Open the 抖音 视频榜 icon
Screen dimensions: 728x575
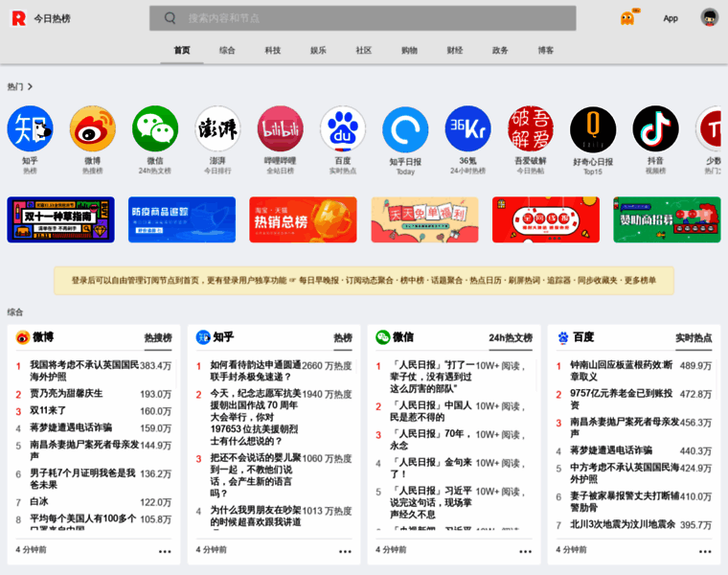[x=655, y=128]
